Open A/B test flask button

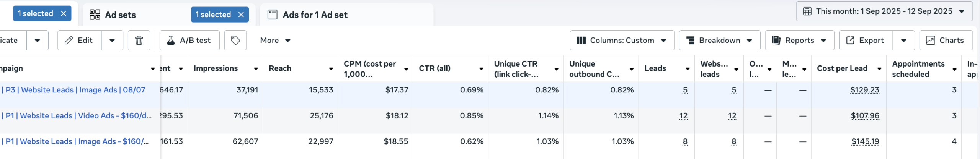(x=189, y=40)
